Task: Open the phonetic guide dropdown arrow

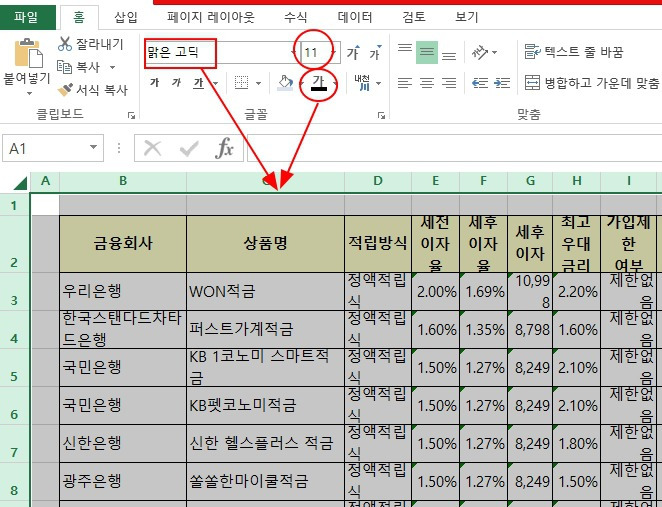Action: click(378, 83)
